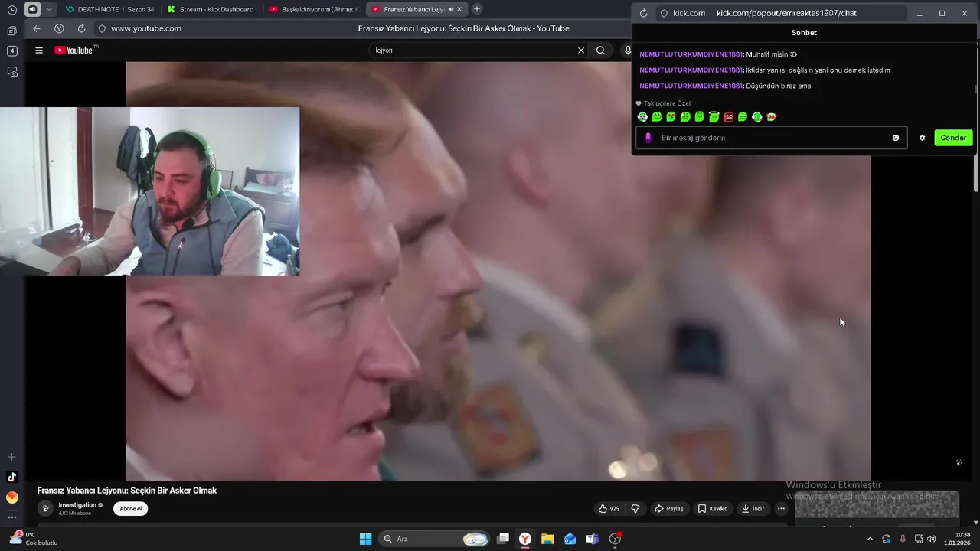Open Yandex Browser from the taskbar

tap(525, 539)
